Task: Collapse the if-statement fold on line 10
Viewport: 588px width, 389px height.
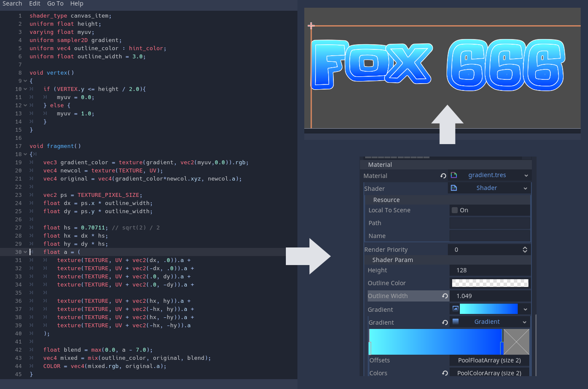Action: [x=25, y=89]
